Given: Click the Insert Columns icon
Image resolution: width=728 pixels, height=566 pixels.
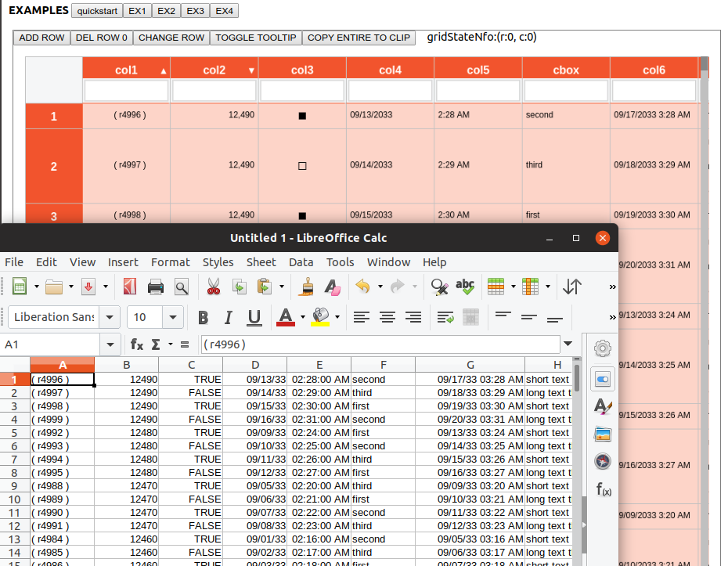Looking at the screenshot, I should click(530, 287).
